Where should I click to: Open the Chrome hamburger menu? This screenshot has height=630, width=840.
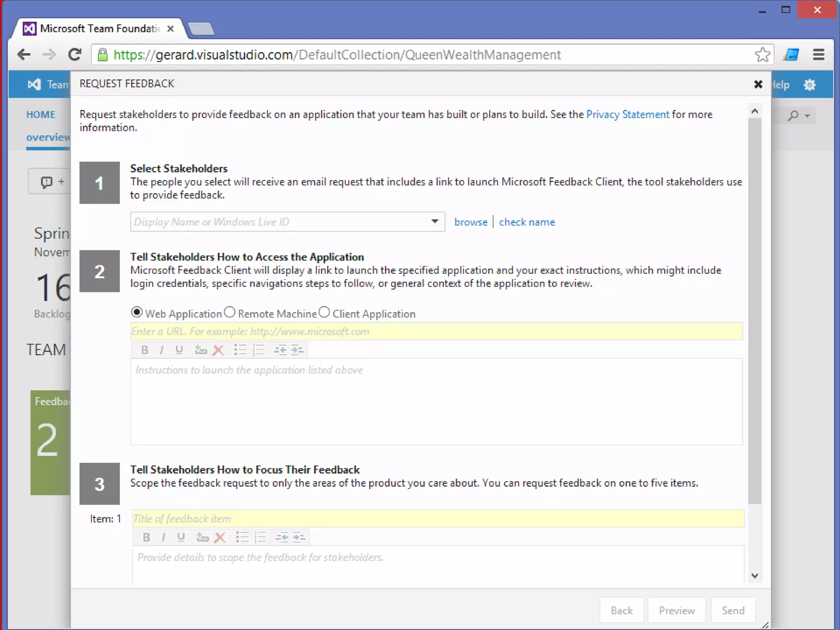coord(819,55)
